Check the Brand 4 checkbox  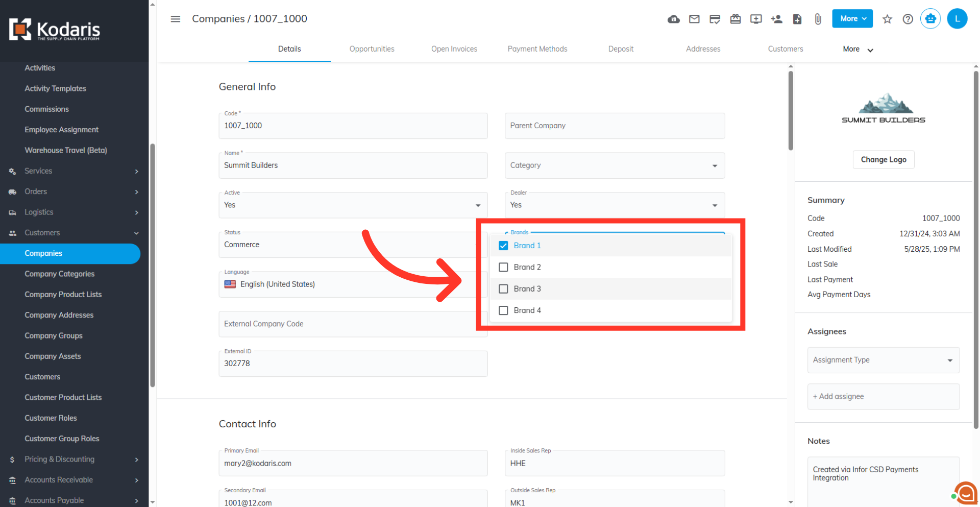coord(503,310)
